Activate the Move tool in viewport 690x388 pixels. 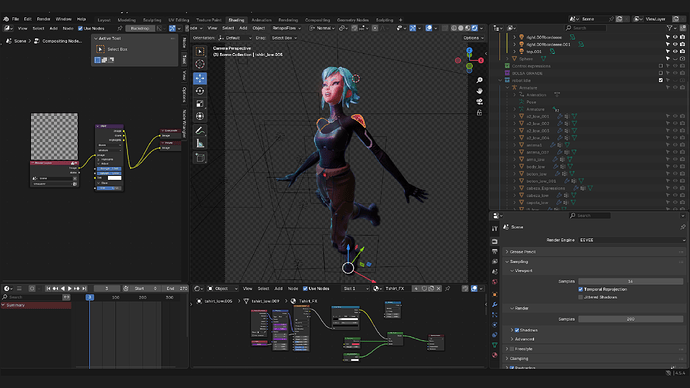point(200,78)
